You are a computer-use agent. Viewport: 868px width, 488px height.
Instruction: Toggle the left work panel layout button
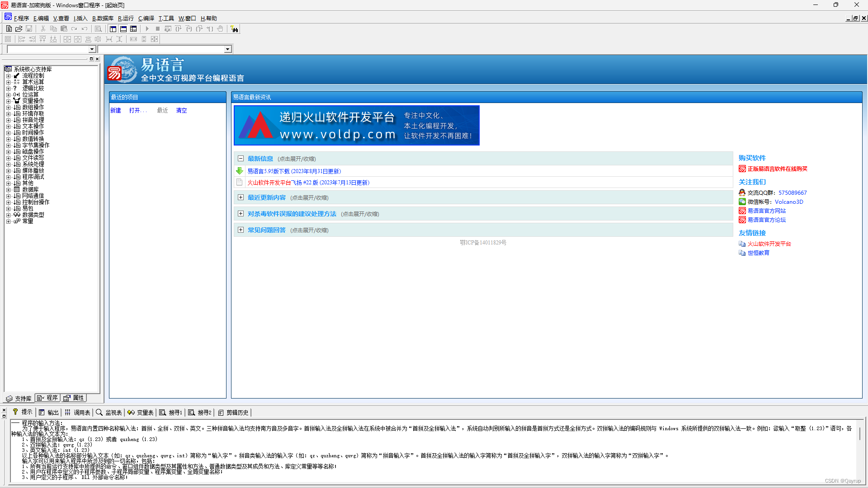click(113, 28)
